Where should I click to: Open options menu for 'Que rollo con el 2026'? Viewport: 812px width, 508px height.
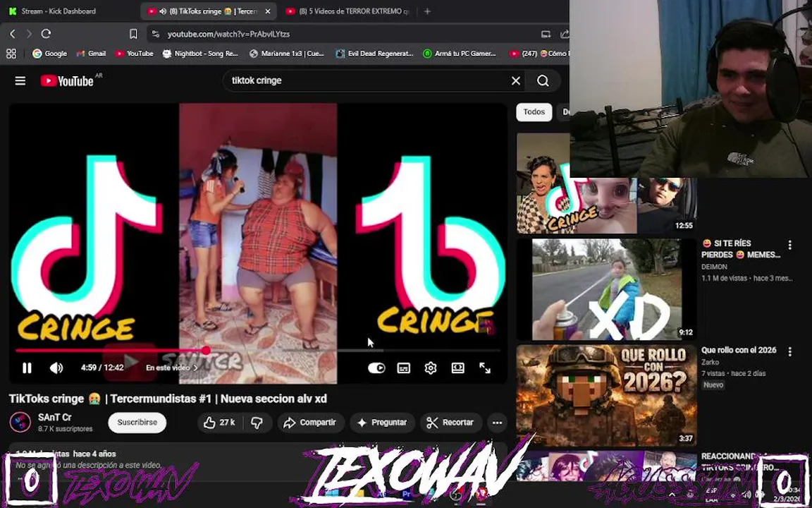point(789,351)
